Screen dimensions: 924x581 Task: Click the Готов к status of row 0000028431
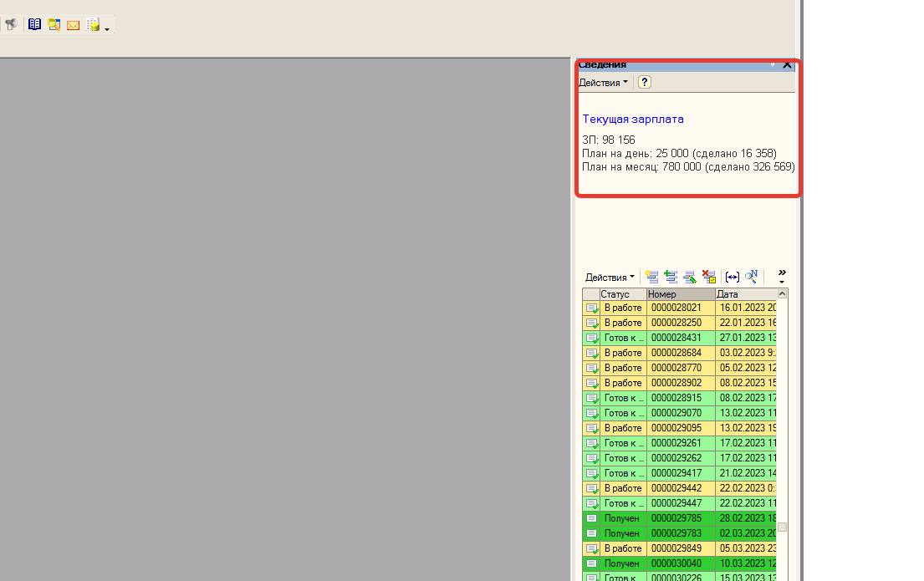623,338
